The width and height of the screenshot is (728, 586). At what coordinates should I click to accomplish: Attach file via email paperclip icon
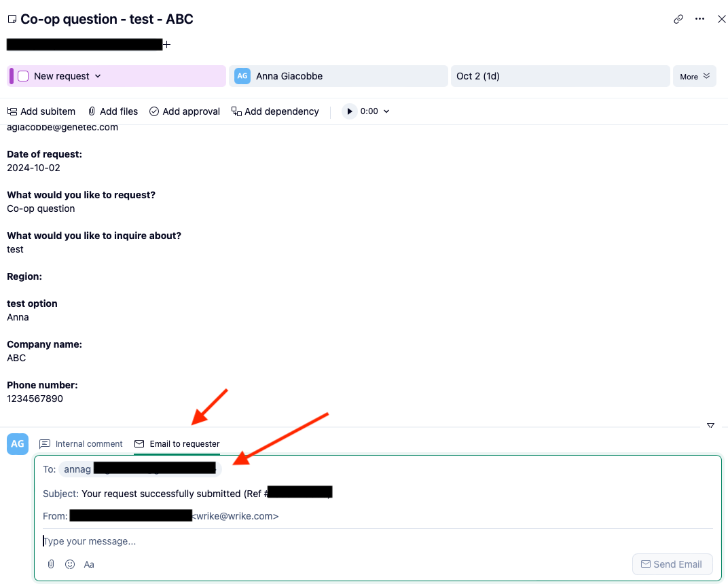51,564
